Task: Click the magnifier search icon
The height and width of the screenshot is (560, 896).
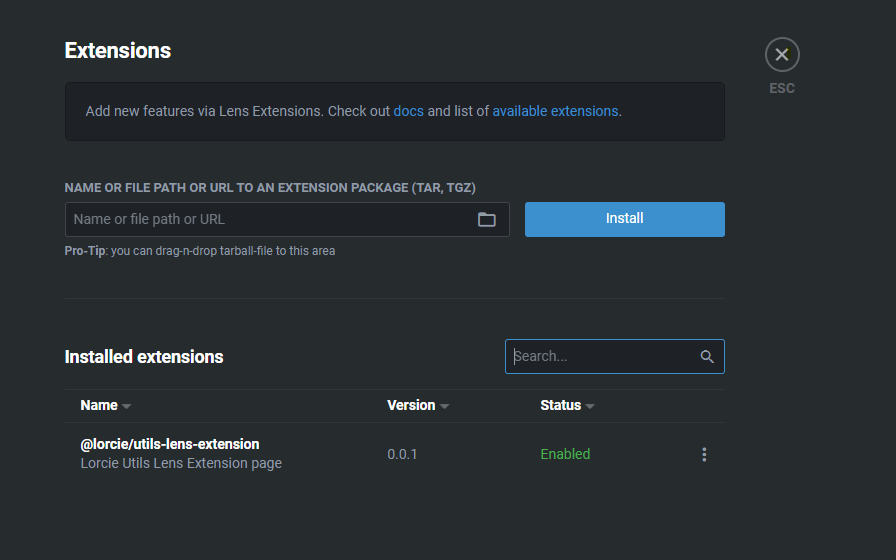Action: 707,357
